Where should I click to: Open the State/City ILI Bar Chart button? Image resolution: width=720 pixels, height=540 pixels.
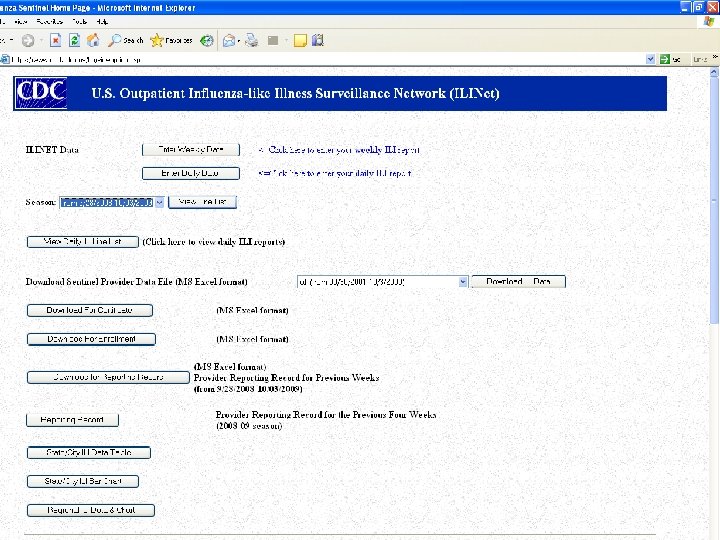[x=83, y=482]
